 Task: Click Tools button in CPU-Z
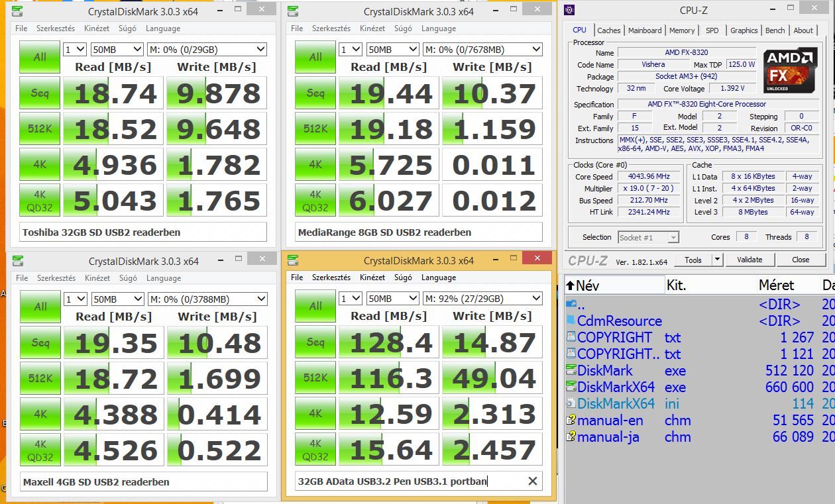click(x=693, y=260)
